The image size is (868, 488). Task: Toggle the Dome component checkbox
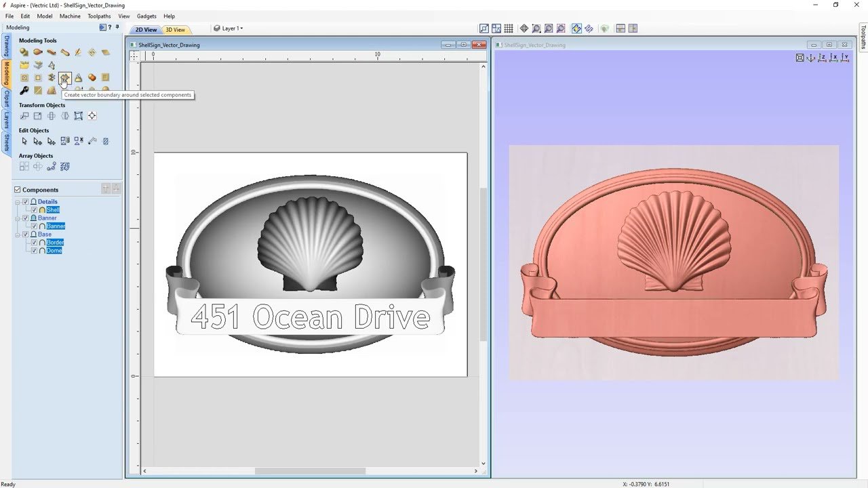point(33,250)
